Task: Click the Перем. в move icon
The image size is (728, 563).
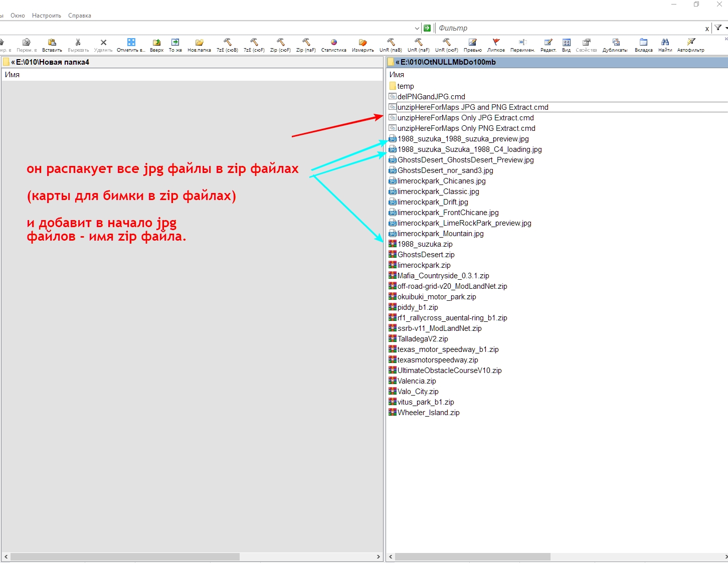Action: [x=27, y=42]
